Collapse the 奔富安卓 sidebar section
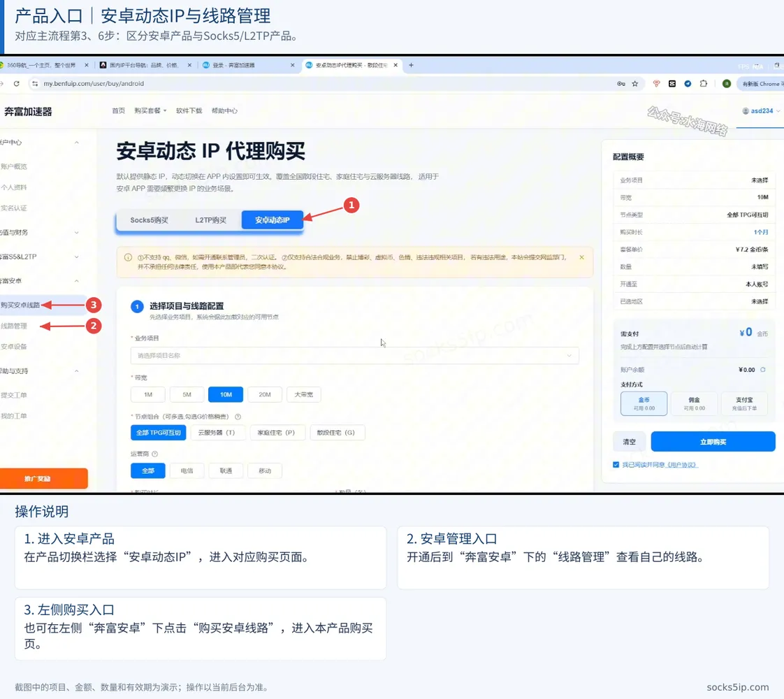The height and width of the screenshot is (699, 784). [40, 280]
